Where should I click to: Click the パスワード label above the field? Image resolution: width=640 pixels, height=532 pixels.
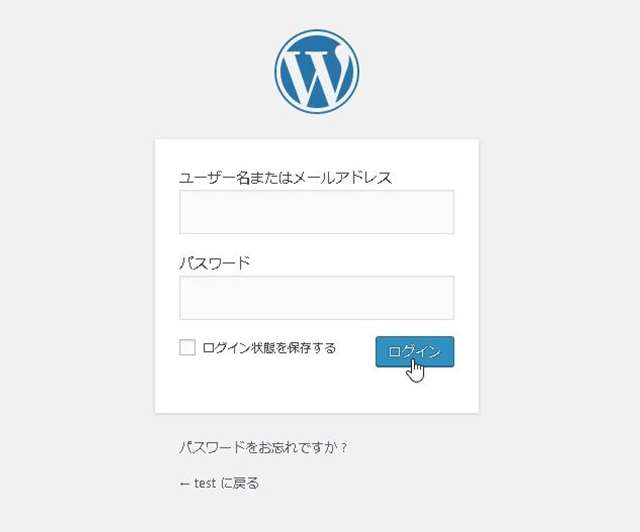point(214,263)
